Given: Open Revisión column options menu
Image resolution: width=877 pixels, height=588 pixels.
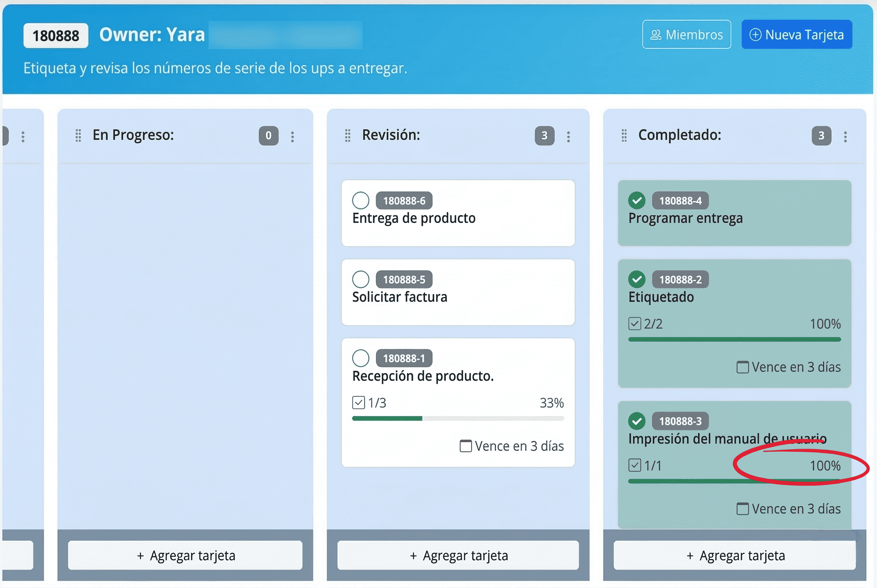Looking at the screenshot, I should point(569,137).
